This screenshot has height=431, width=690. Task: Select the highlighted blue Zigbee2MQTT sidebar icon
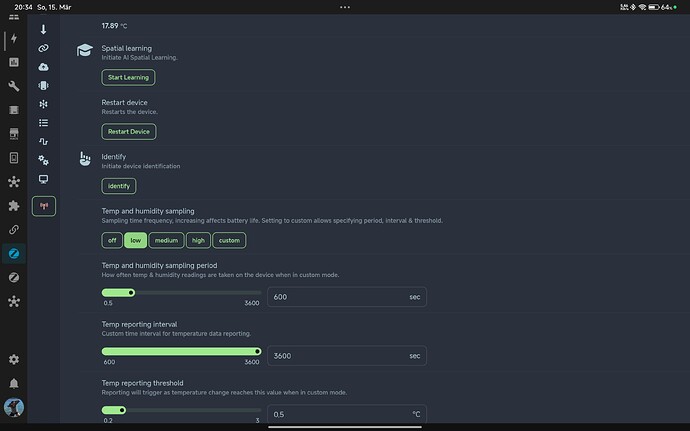pos(14,254)
